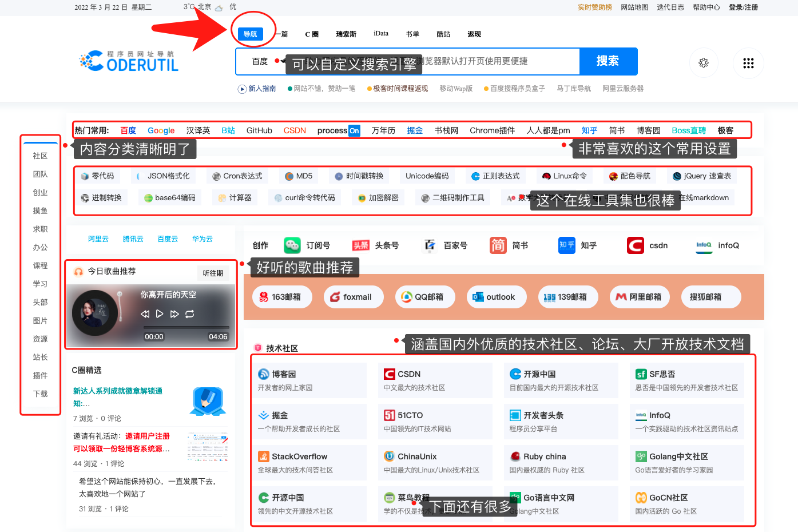Switch to the 瑞索斯 tab
The height and width of the screenshot is (532, 798).
click(346, 34)
